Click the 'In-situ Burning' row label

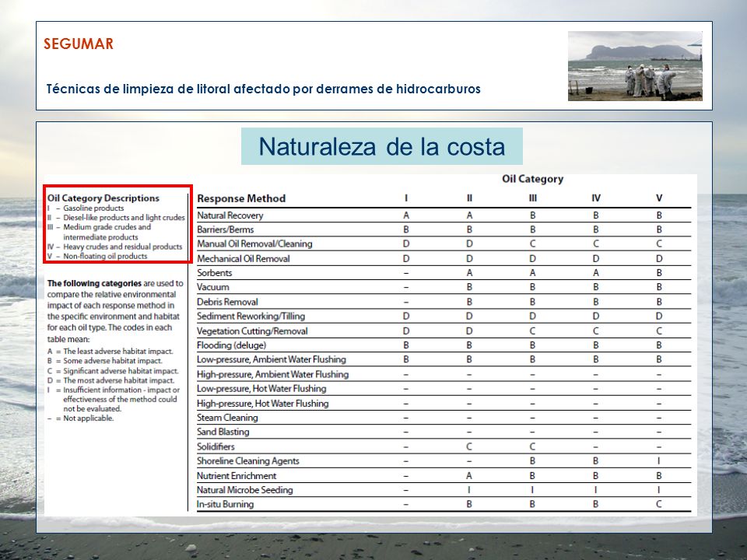pos(226,504)
